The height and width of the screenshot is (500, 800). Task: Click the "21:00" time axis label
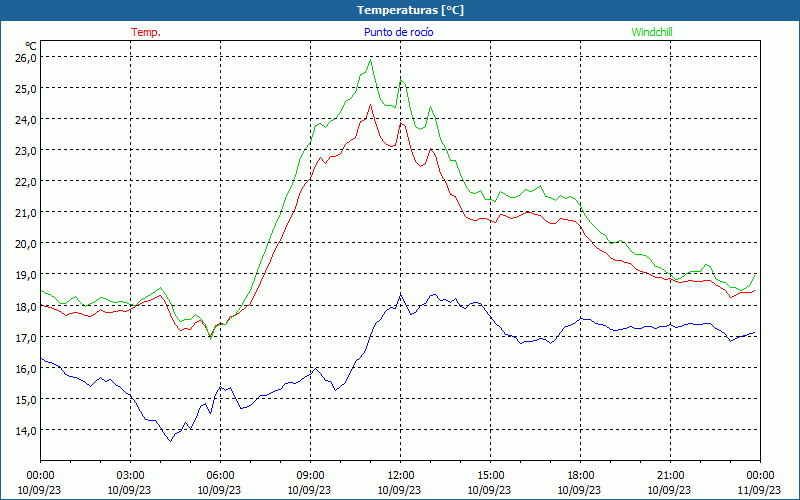(670, 476)
